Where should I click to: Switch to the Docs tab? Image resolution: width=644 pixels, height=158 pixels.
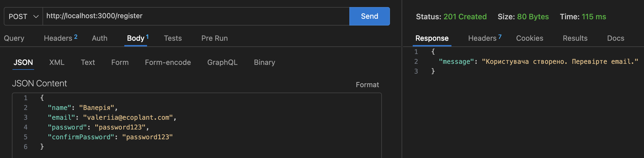click(x=616, y=38)
